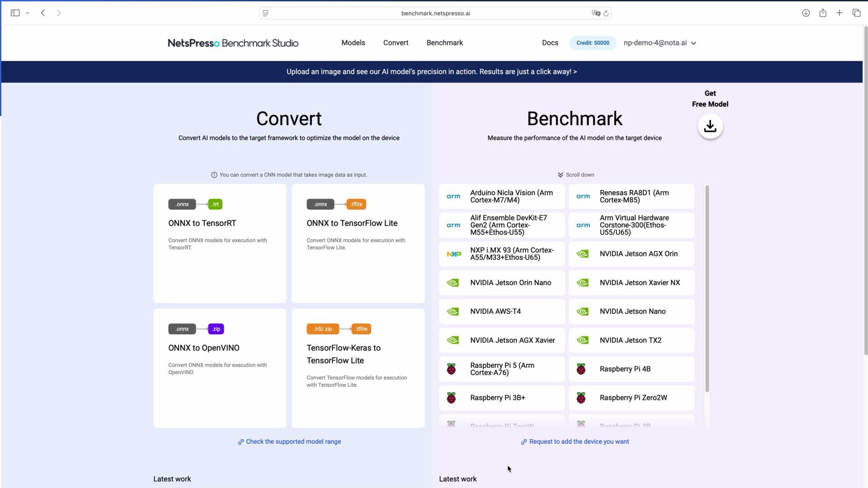Click Request to add the device link
The width and height of the screenshot is (868, 488).
pos(578,442)
